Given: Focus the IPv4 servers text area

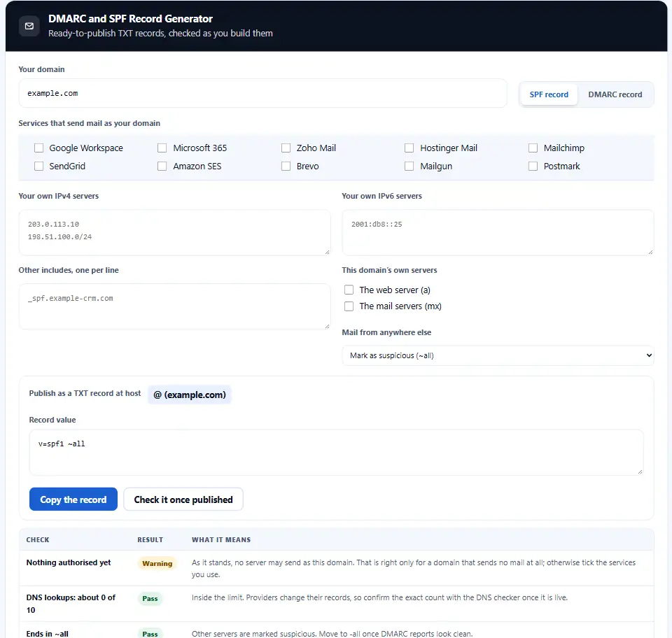Looking at the screenshot, I should [174, 232].
